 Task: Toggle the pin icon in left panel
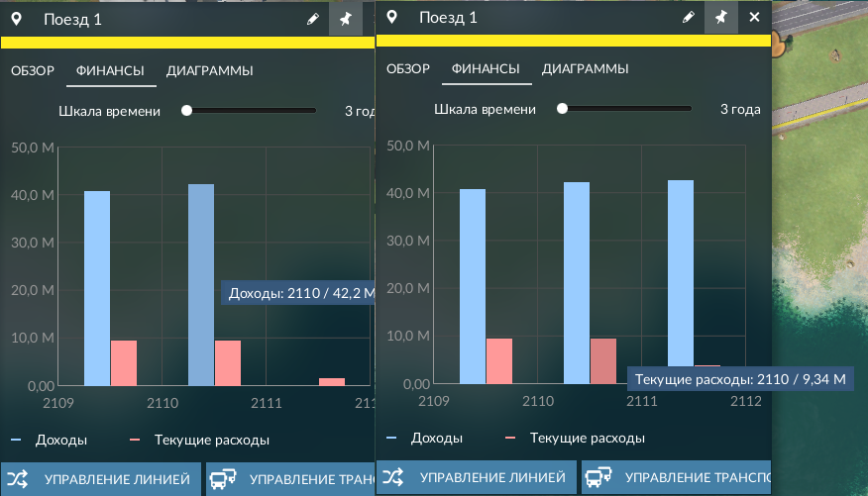[346, 20]
